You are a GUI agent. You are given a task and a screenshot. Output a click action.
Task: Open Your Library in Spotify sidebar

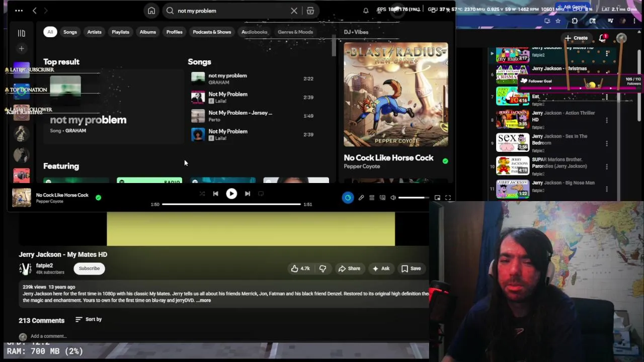point(21,33)
